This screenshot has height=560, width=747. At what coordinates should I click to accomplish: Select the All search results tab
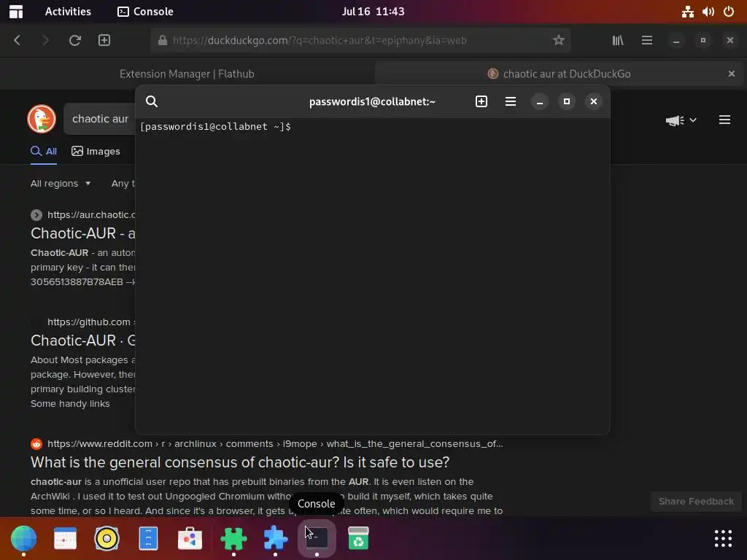[44, 152]
